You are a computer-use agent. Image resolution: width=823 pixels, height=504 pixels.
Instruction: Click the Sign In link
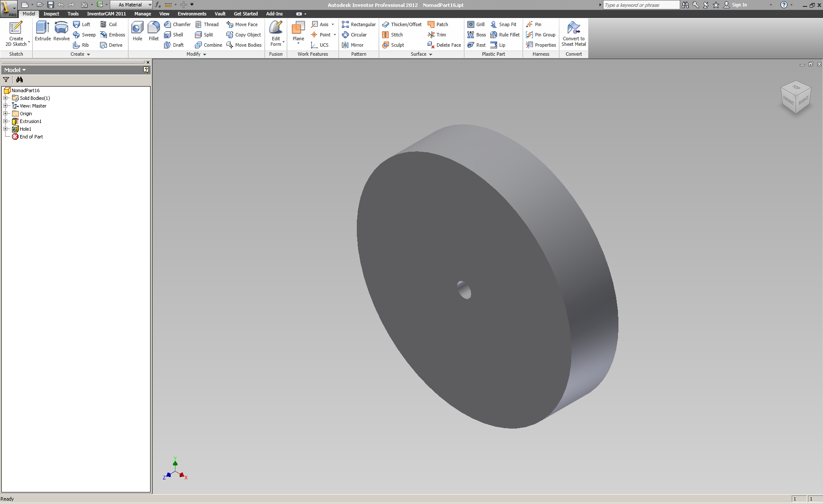coord(739,5)
